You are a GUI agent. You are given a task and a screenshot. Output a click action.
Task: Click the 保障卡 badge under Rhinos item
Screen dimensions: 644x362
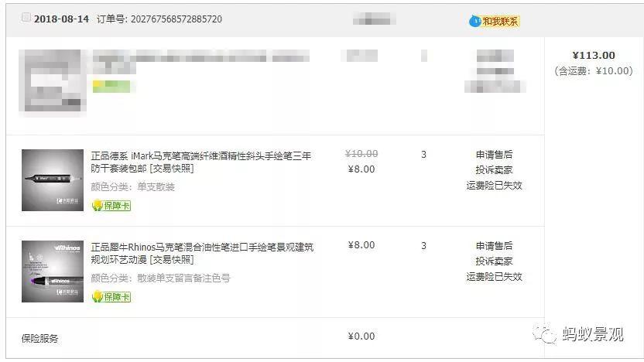click(111, 296)
